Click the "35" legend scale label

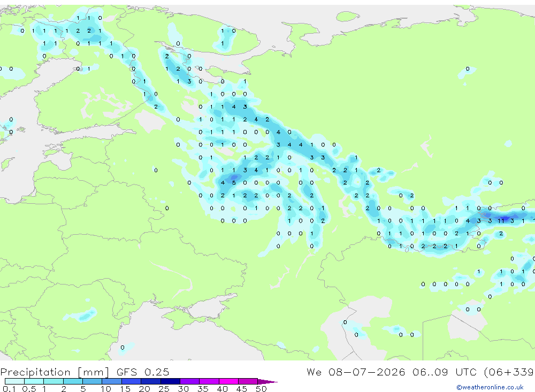[x=203, y=389]
